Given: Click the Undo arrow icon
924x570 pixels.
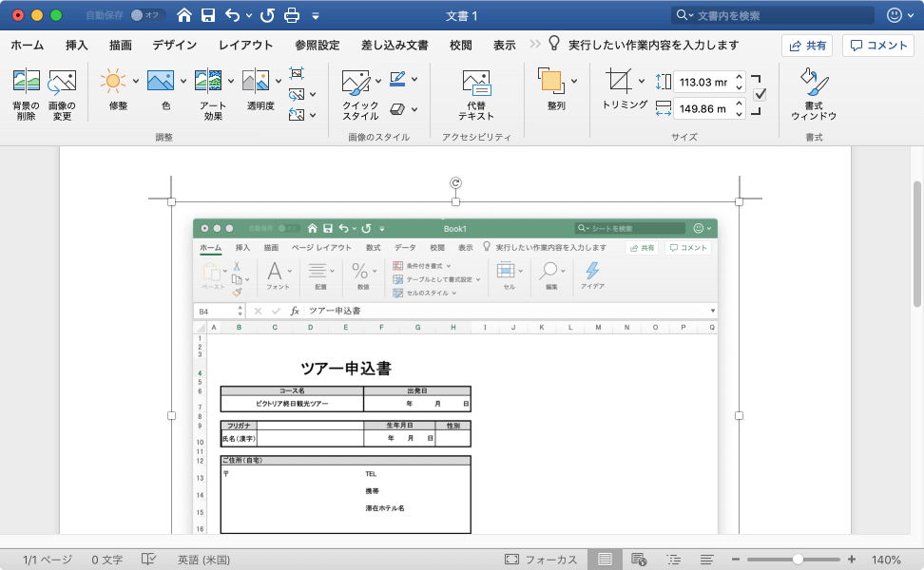Looking at the screenshot, I should point(233,15).
